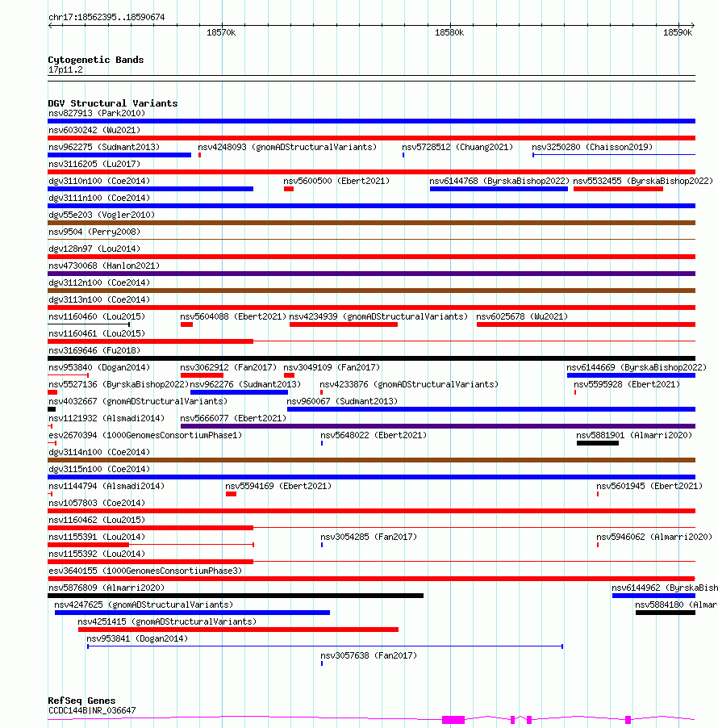Click the nsv9504 (Perry2008) label
The height and width of the screenshot is (728, 718).
pyautogui.click(x=94, y=232)
